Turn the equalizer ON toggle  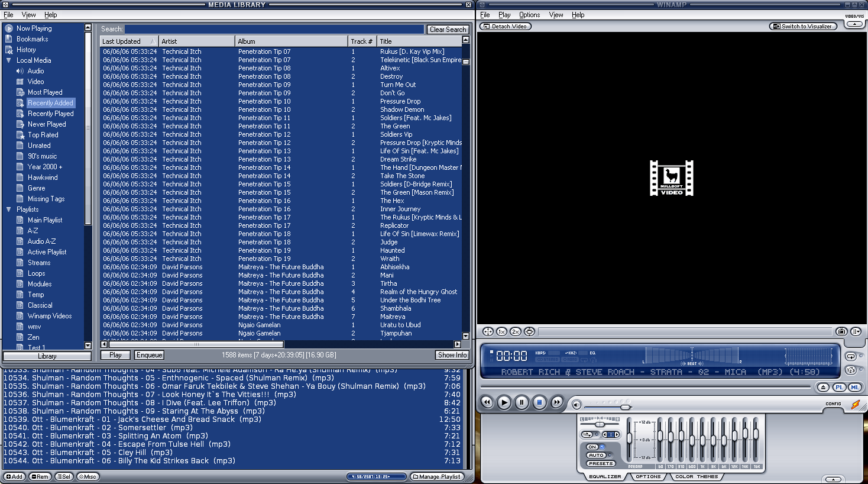pyautogui.click(x=592, y=447)
